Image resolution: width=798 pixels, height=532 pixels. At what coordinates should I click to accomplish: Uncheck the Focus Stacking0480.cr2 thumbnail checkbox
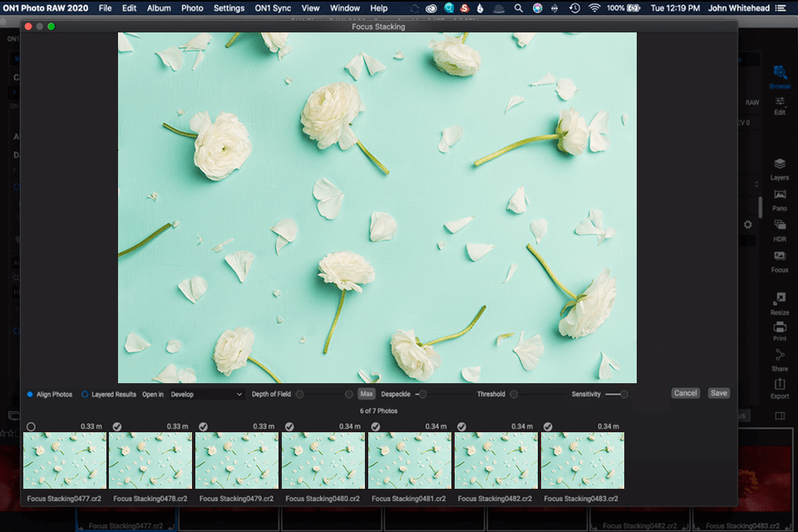point(289,426)
